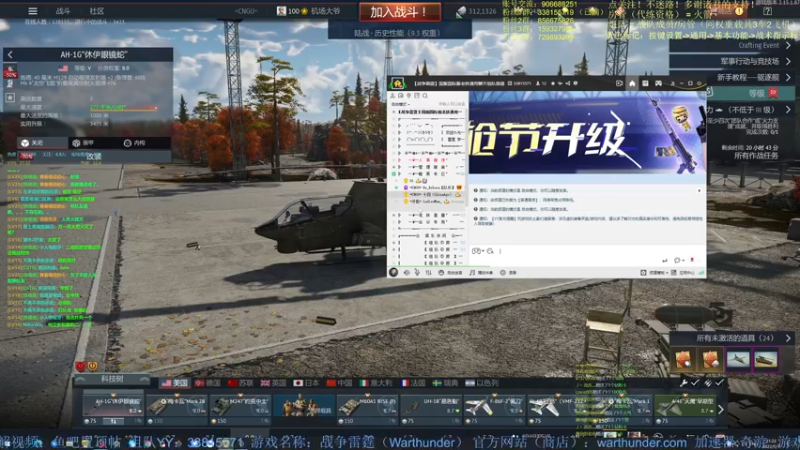Screen dimensions: 800x450
Task: Open the 战斗 battle menu
Action: (63, 11)
